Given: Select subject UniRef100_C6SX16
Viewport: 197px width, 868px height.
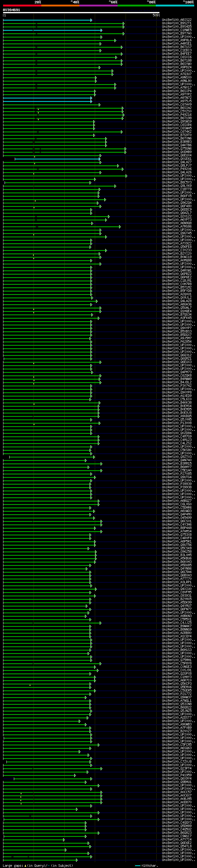Looking at the screenshot, I should coord(177,57).
